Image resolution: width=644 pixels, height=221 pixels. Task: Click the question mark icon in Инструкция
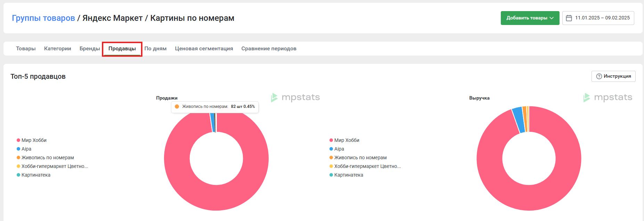(x=599, y=76)
